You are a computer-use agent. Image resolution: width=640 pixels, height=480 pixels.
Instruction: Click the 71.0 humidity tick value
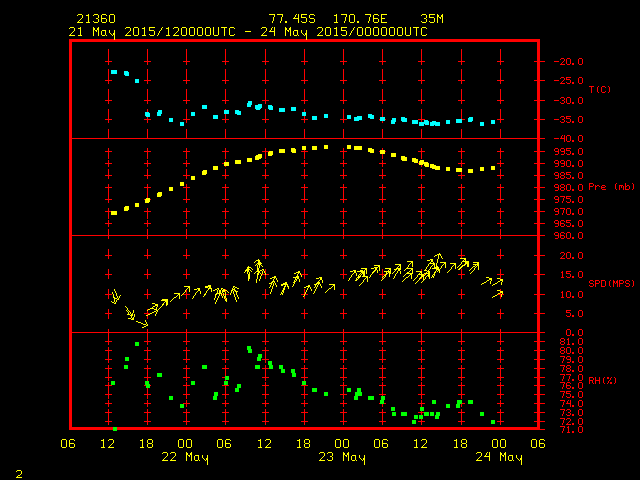coord(571,429)
